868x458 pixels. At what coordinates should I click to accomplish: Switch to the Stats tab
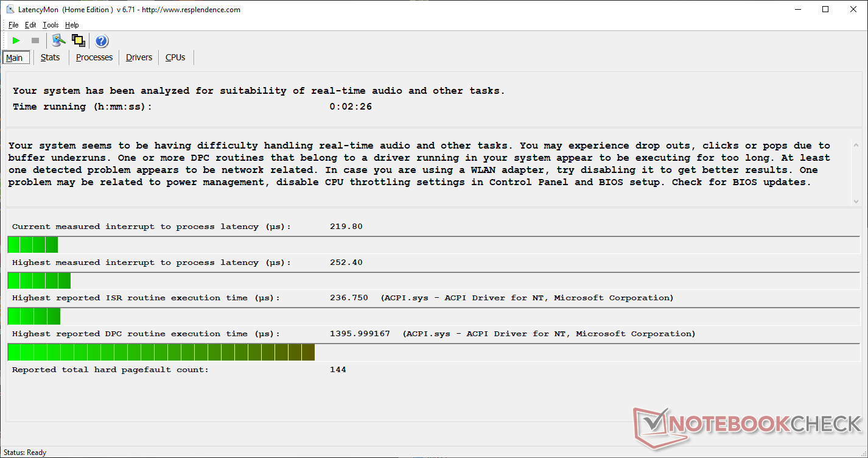[50, 57]
